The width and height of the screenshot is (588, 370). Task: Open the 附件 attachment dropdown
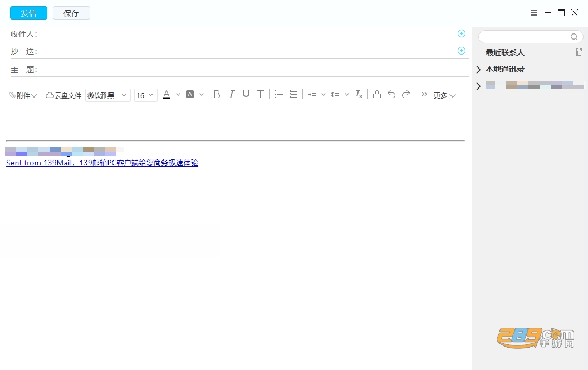click(x=23, y=95)
